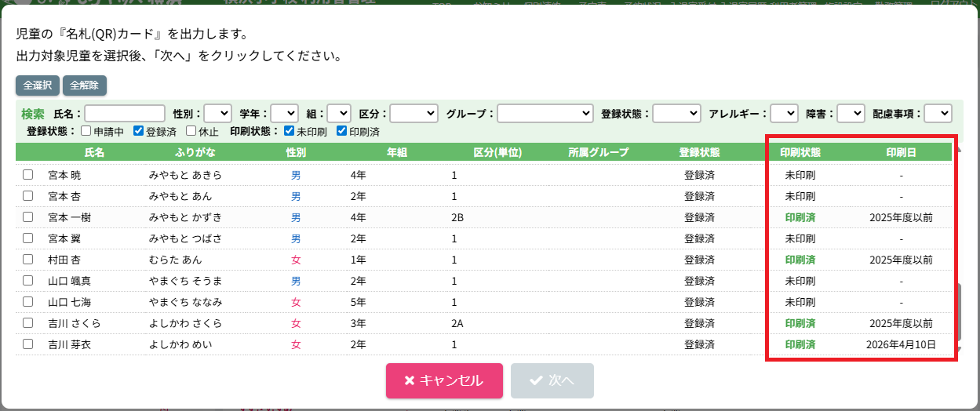Click the 印刷状態 column header
980x411 pixels.
point(800,152)
